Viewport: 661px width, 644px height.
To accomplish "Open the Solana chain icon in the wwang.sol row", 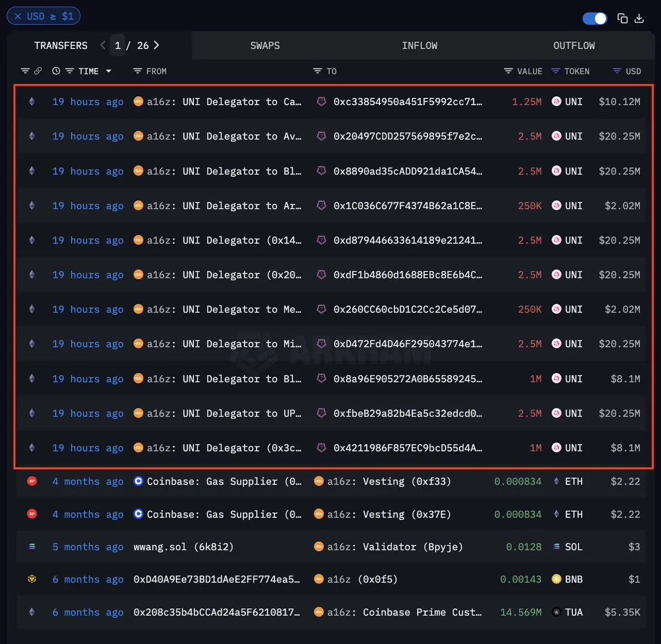I will [32, 547].
